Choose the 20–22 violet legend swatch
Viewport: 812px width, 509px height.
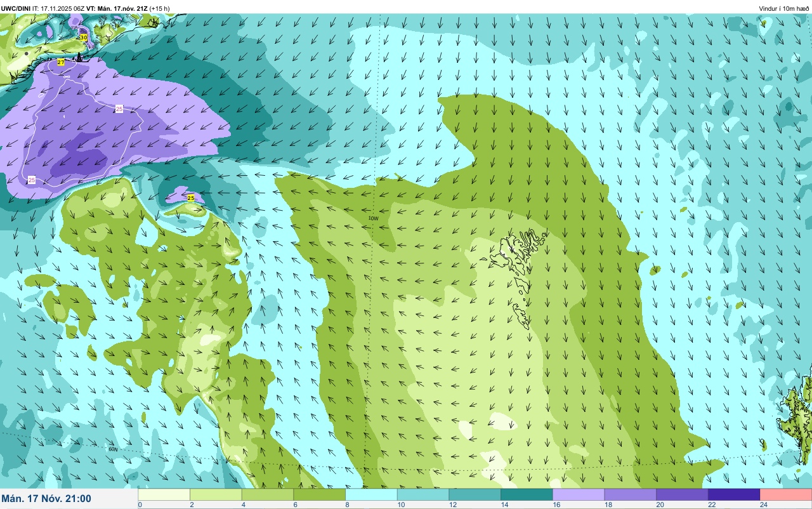click(682, 494)
